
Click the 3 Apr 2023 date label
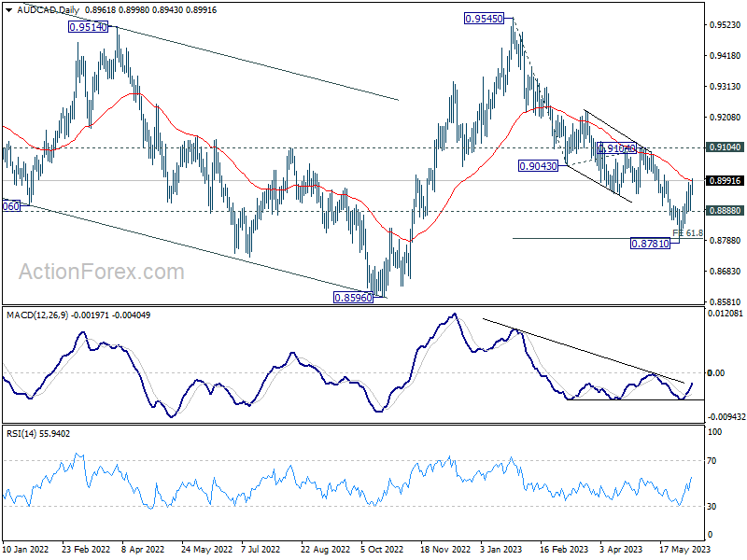[621, 550]
